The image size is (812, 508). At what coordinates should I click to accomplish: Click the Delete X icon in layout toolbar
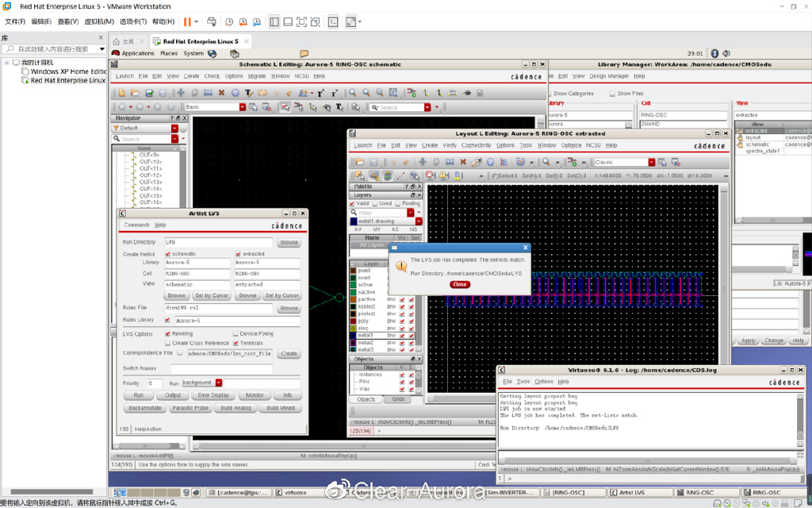(463, 162)
